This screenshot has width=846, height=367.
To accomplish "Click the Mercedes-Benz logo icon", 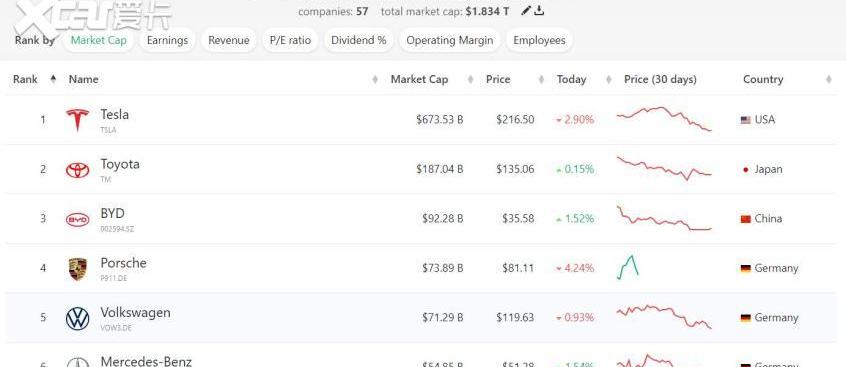I will [x=78, y=363].
